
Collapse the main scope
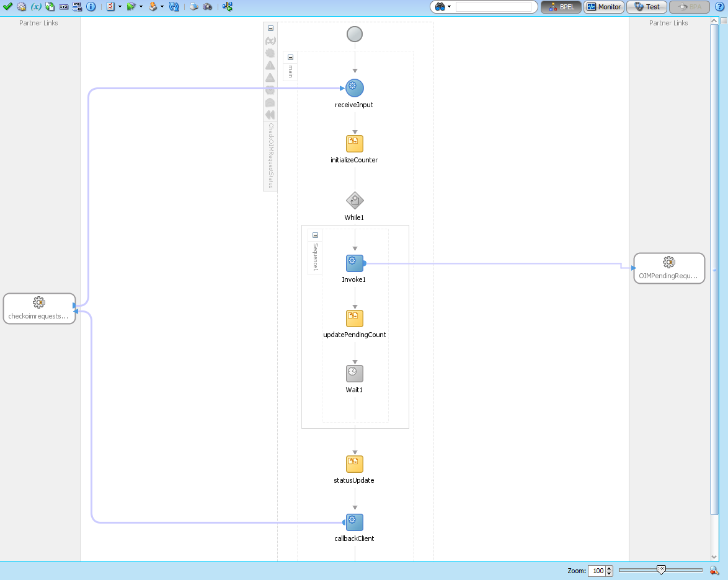pyautogui.click(x=290, y=56)
